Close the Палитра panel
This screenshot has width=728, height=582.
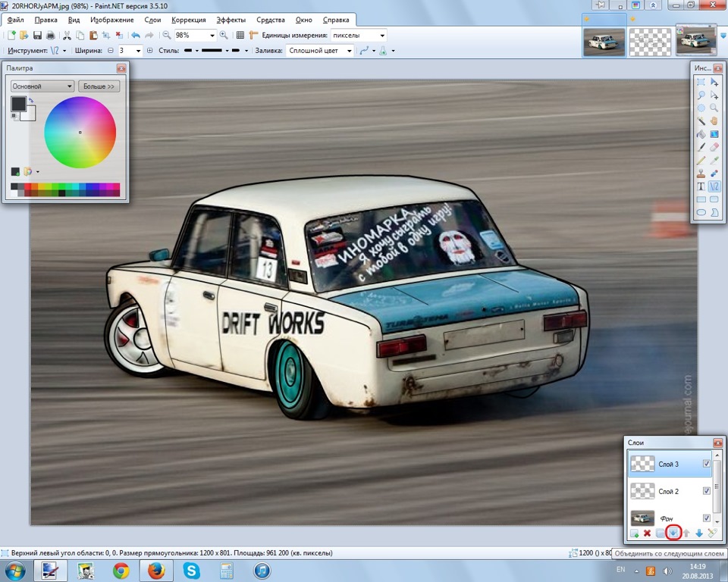121,68
